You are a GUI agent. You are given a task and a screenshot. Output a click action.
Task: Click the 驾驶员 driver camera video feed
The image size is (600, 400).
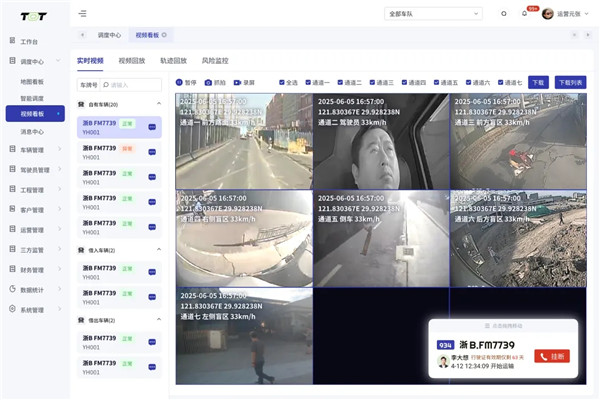(380, 142)
